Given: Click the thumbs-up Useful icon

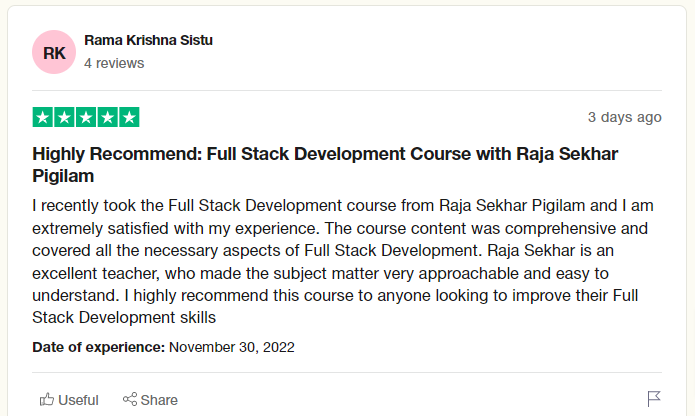Looking at the screenshot, I should point(47,400).
